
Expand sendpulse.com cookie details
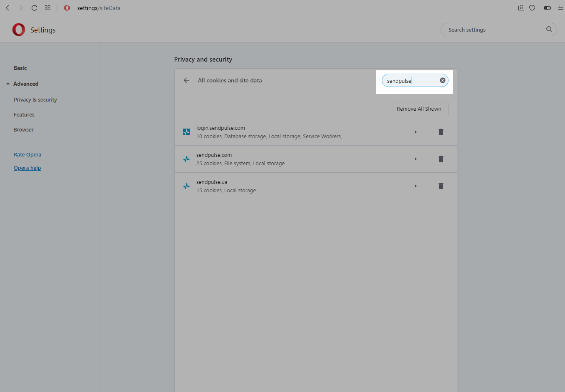pos(416,159)
